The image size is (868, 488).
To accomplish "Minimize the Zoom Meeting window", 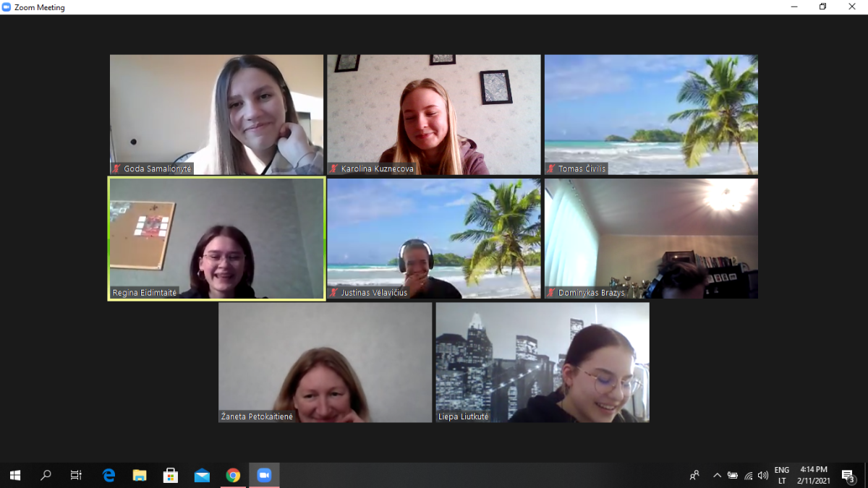I will tap(793, 7).
